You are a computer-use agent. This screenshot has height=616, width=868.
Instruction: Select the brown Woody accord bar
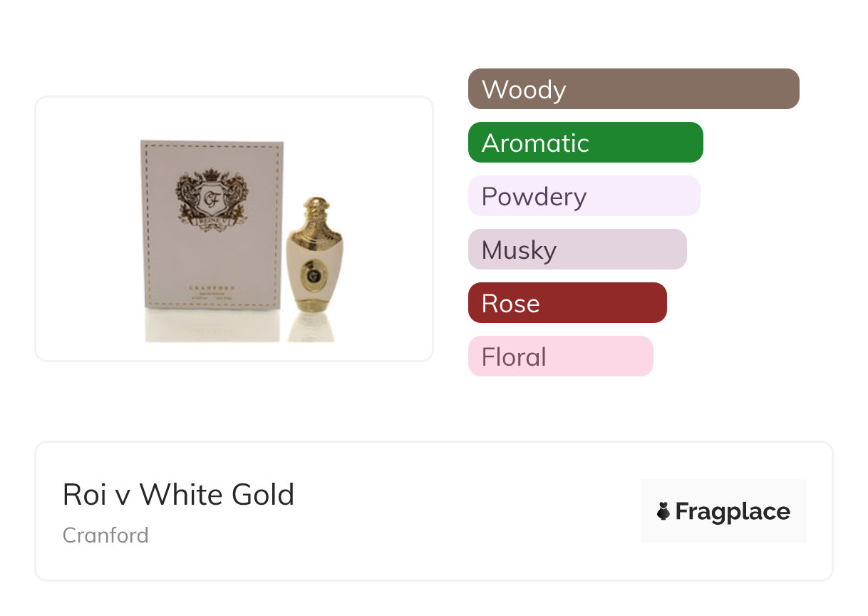point(633,89)
